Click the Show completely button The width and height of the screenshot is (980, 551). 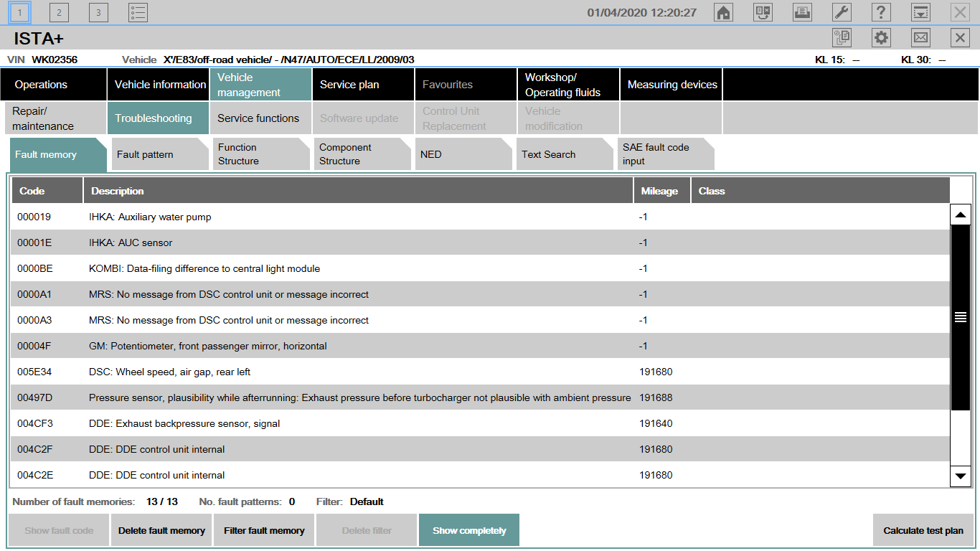point(469,531)
